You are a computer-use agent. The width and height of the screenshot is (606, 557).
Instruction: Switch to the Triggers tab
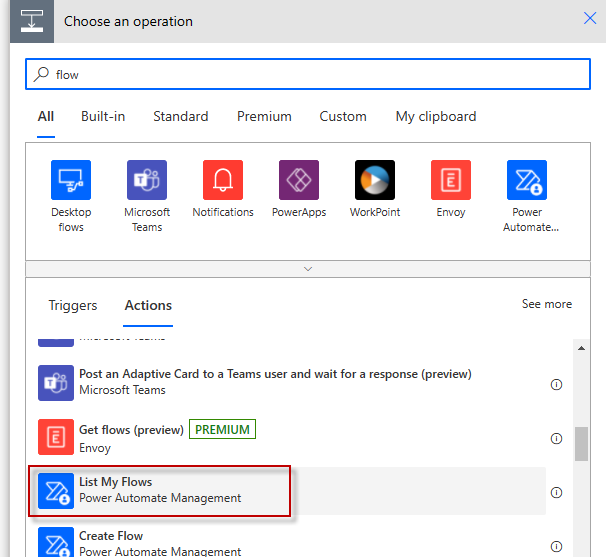pyautogui.click(x=73, y=305)
